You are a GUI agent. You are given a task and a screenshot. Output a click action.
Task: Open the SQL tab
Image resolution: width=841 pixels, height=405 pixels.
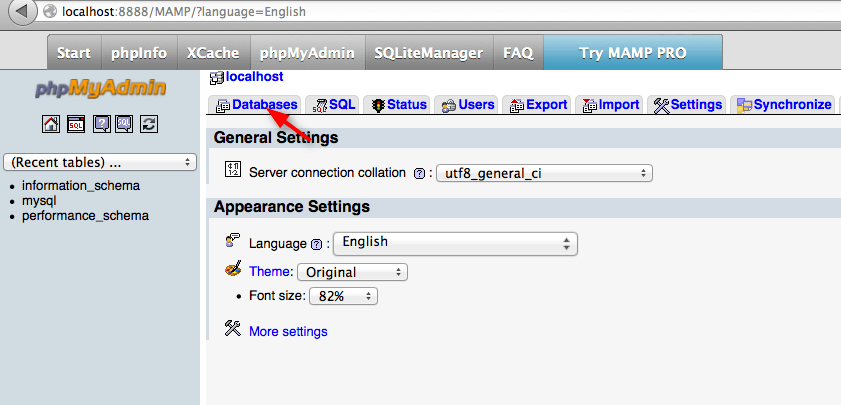(334, 105)
